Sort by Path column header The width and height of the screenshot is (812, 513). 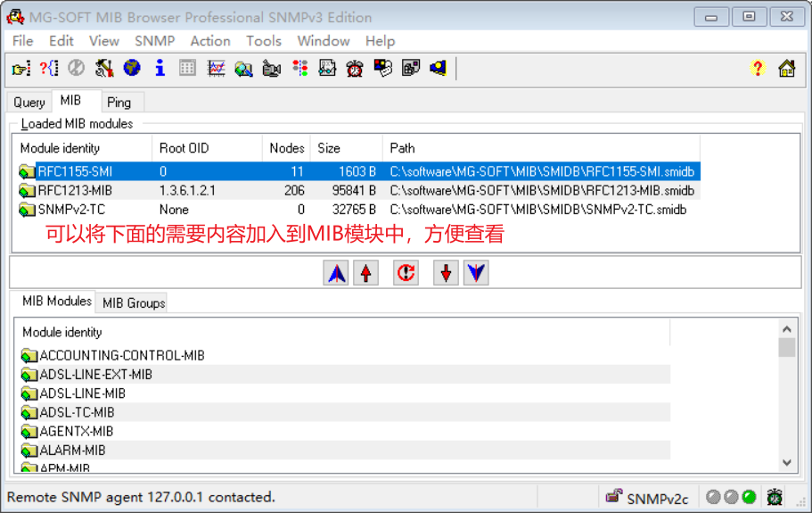[x=541, y=148]
